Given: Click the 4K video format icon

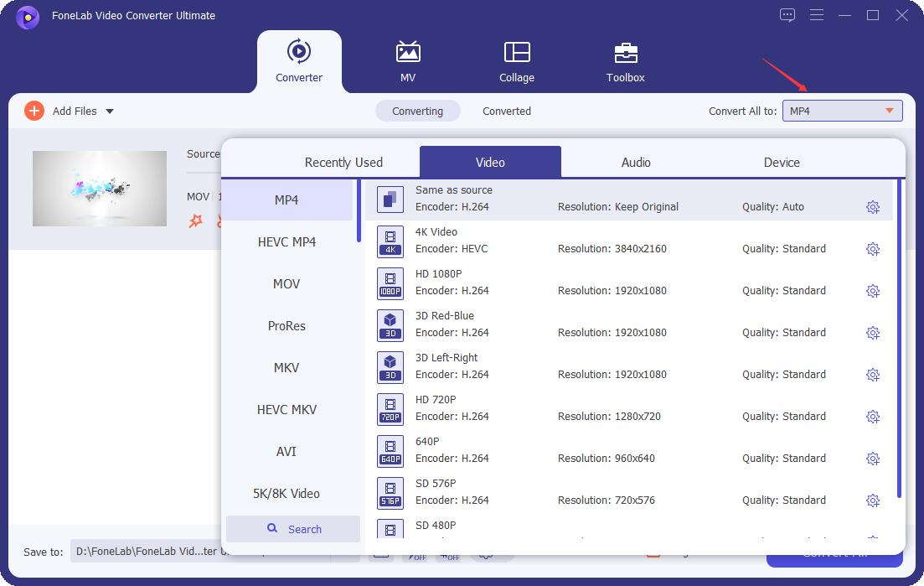Looking at the screenshot, I should coord(390,241).
